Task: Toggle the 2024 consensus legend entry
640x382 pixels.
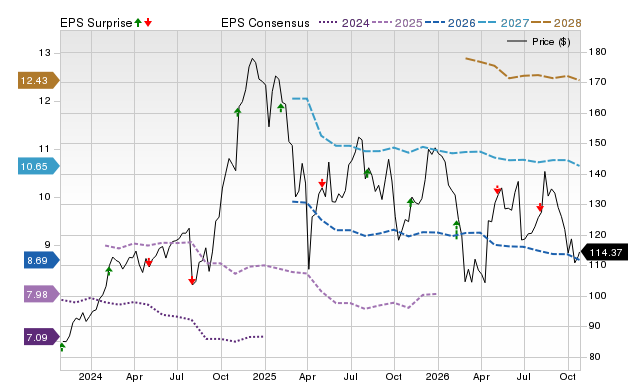Action: coord(344,23)
